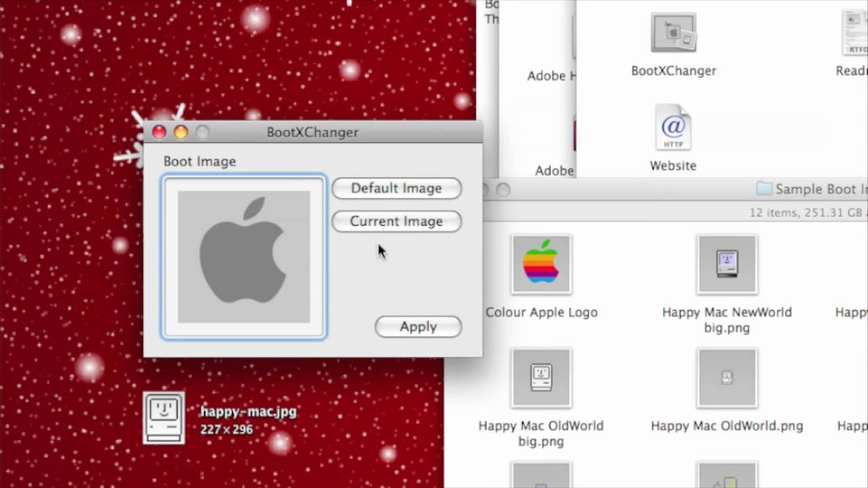
Task: Select the Apple logo boot image well
Action: pyautogui.click(x=244, y=257)
